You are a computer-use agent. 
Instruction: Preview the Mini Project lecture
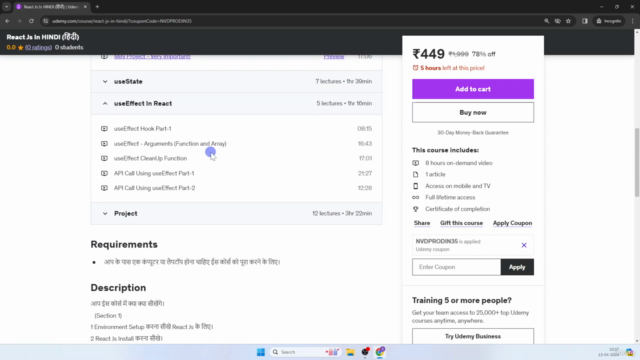point(334,56)
